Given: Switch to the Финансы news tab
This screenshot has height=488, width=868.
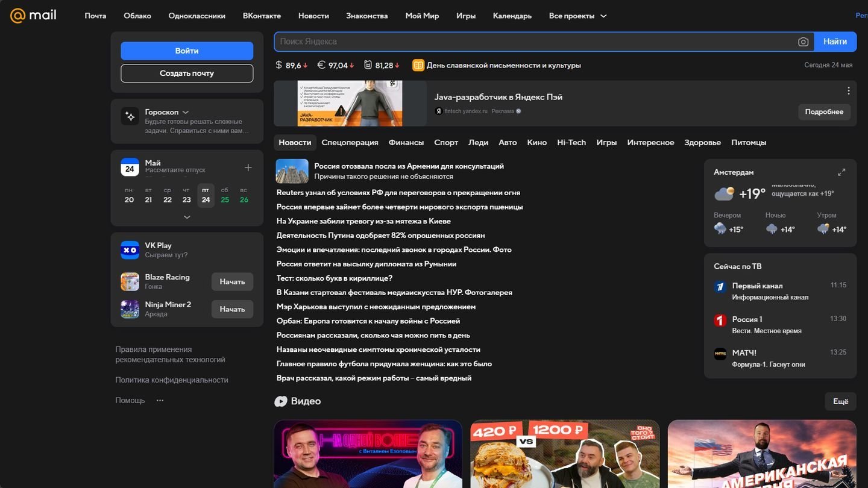Looking at the screenshot, I should 406,143.
